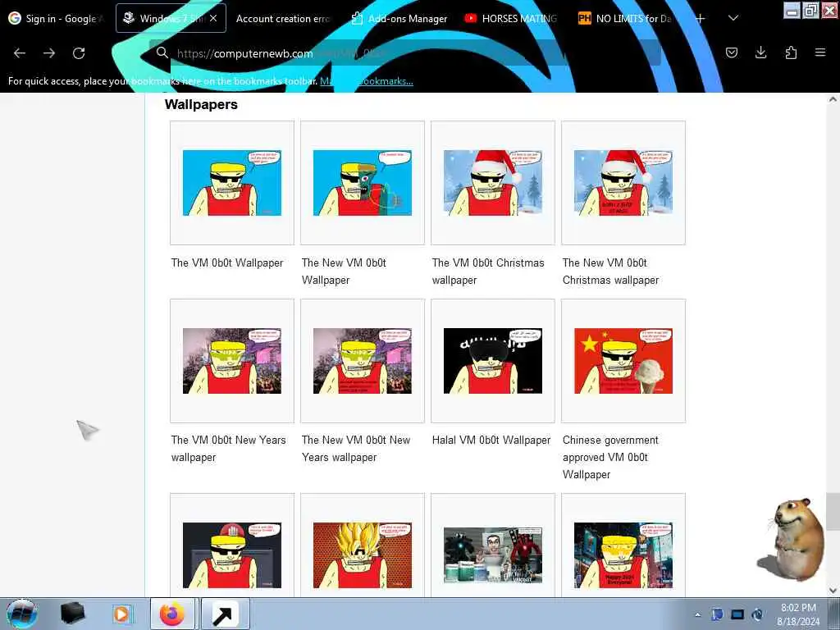The image size is (840, 630).
Task: Click 'Chinese government approved VM 0b0t Wallpaper' caption
Action: (x=610, y=458)
